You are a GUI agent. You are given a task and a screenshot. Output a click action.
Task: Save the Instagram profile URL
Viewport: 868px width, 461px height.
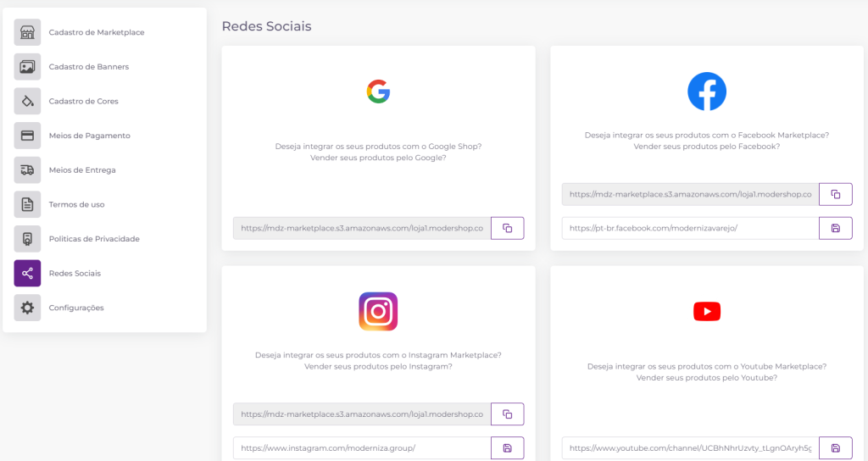point(507,448)
